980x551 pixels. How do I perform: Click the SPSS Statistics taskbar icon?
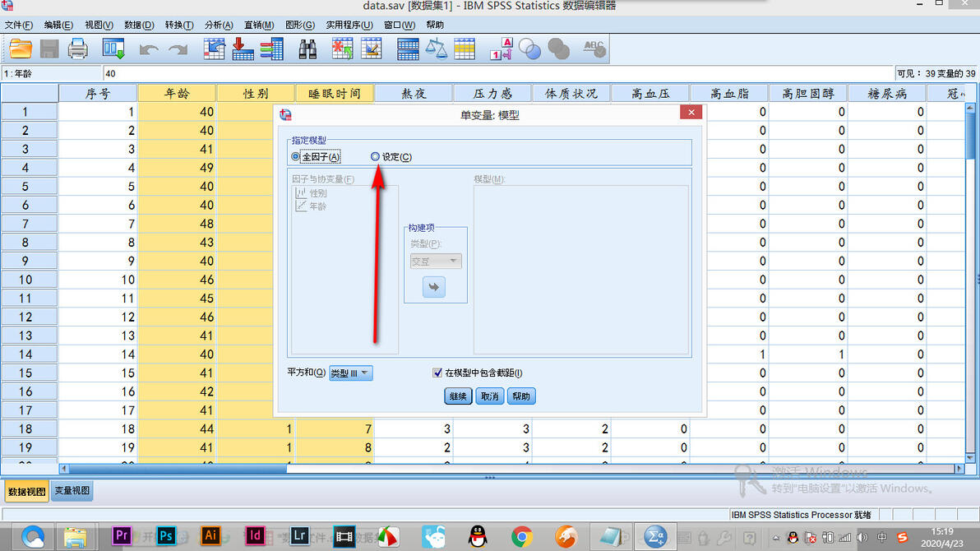tap(655, 537)
